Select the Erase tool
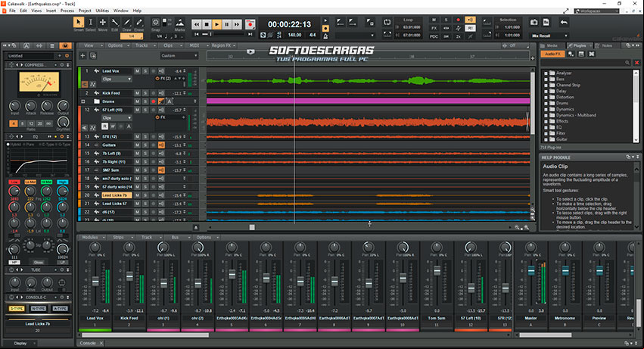 pos(139,22)
